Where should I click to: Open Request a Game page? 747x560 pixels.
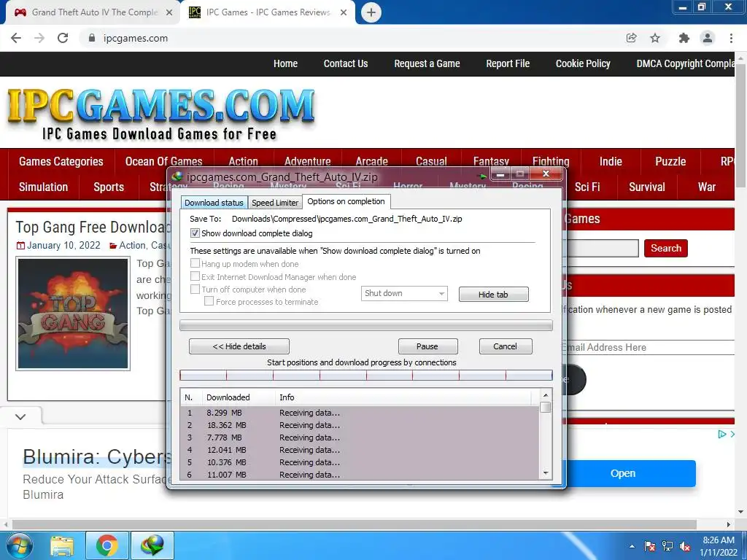(427, 64)
